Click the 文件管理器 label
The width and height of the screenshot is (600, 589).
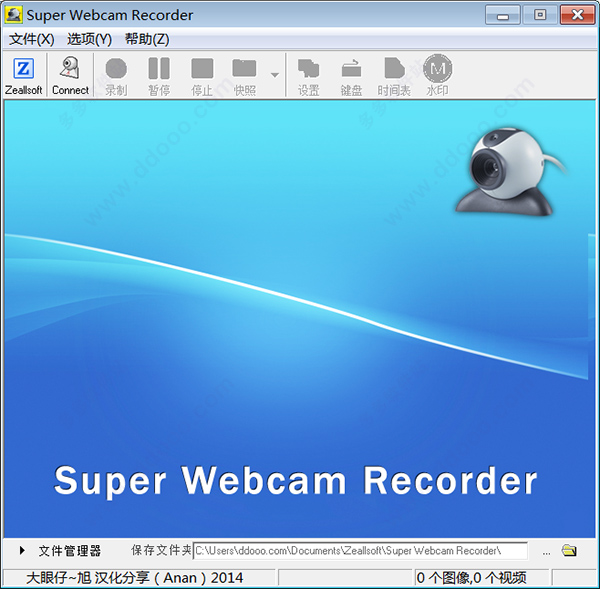click(x=70, y=551)
